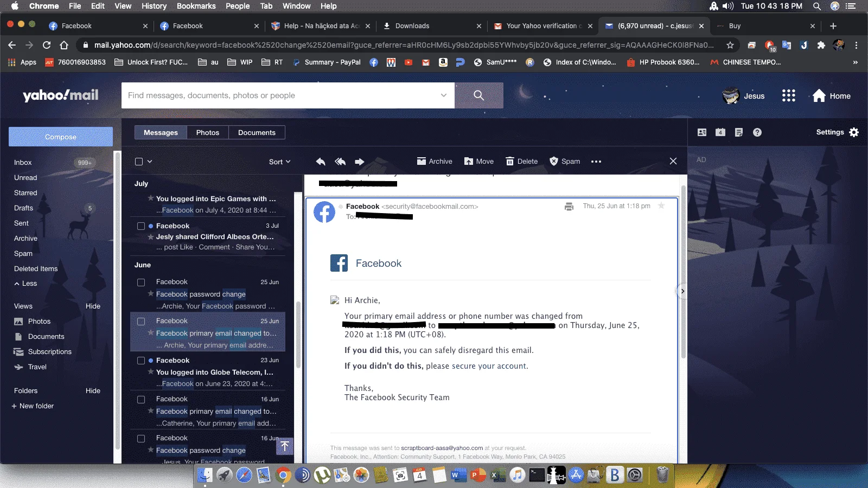Print the Facebook email
The image size is (868, 488).
coord(569,207)
